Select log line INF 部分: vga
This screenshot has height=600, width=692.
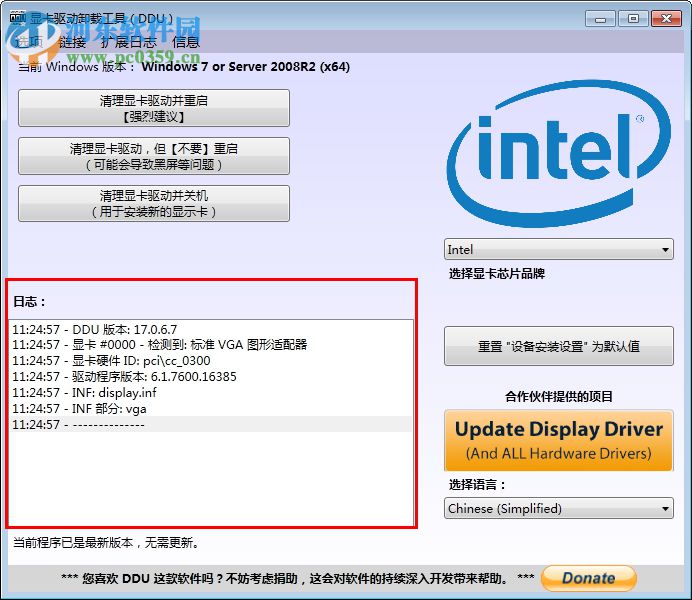coord(211,409)
